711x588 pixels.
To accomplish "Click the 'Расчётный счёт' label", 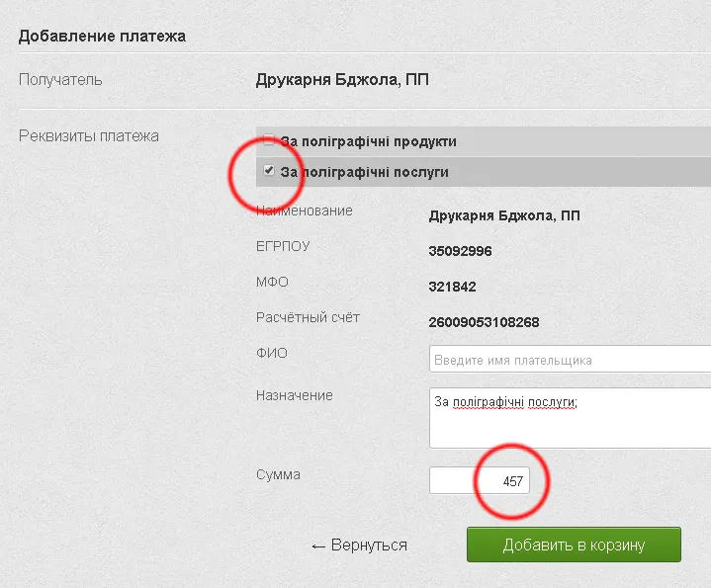I will (x=308, y=317).
